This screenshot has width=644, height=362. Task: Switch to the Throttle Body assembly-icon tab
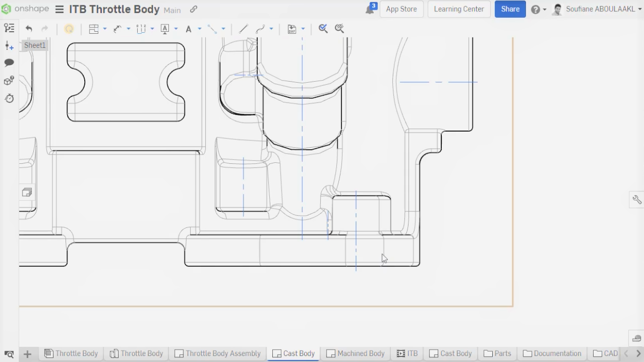click(137, 354)
